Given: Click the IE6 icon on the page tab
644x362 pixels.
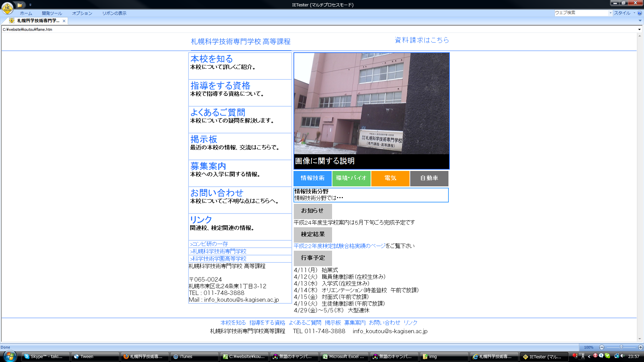Looking at the screenshot, I should (x=12, y=21).
